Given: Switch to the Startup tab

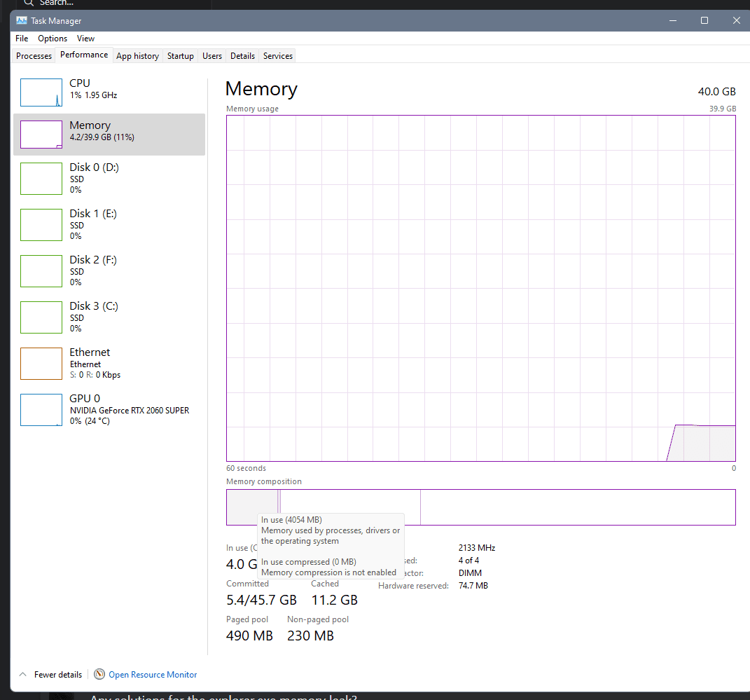Looking at the screenshot, I should pos(181,56).
